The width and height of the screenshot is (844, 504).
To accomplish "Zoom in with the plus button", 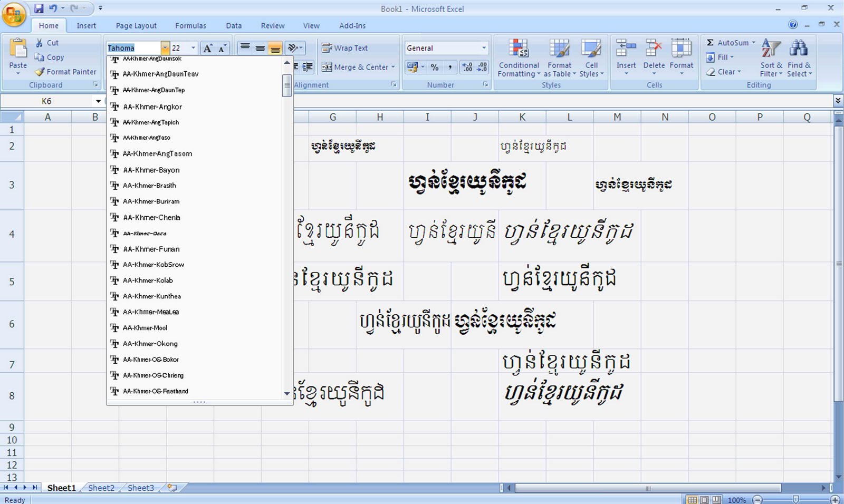I will pos(835,499).
